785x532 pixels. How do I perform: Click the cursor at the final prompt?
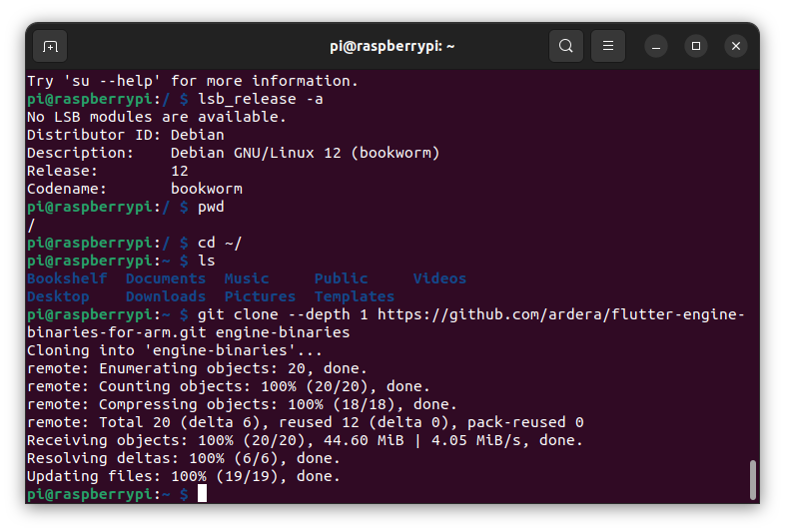coord(202,494)
